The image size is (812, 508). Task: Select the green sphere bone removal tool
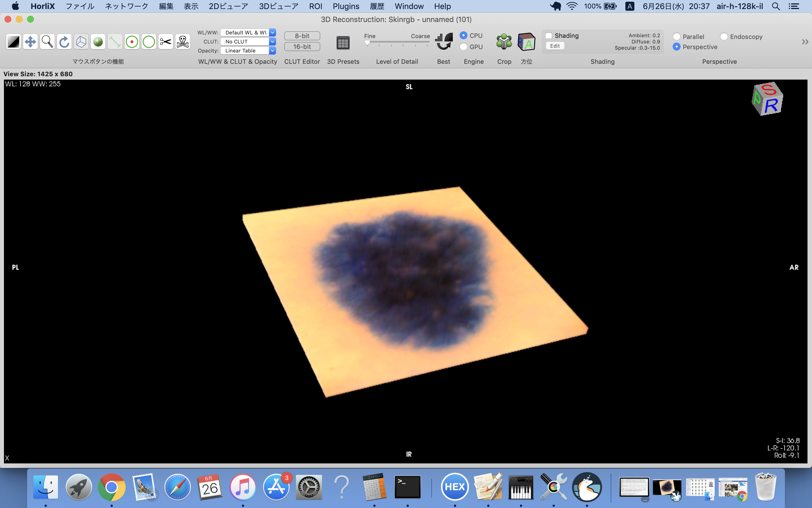[x=98, y=42]
